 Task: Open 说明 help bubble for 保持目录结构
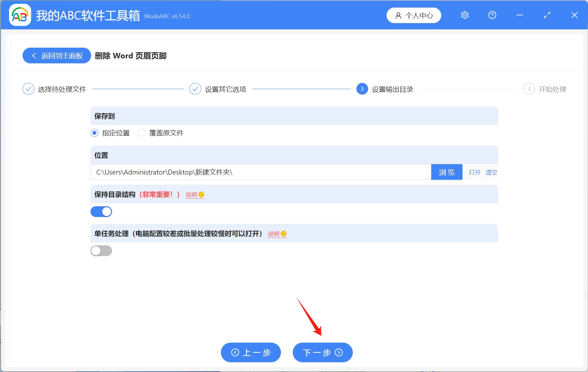(x=195, y=195)
